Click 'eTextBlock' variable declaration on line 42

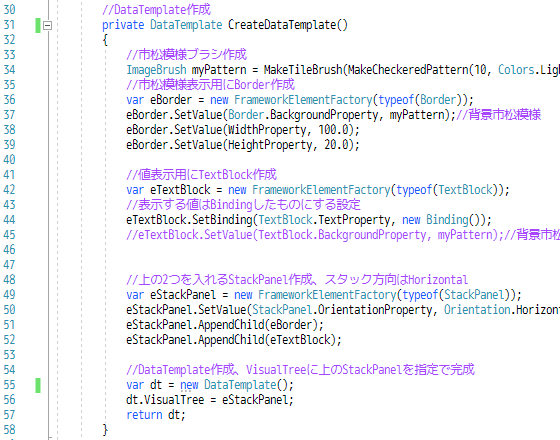(180, 190)
